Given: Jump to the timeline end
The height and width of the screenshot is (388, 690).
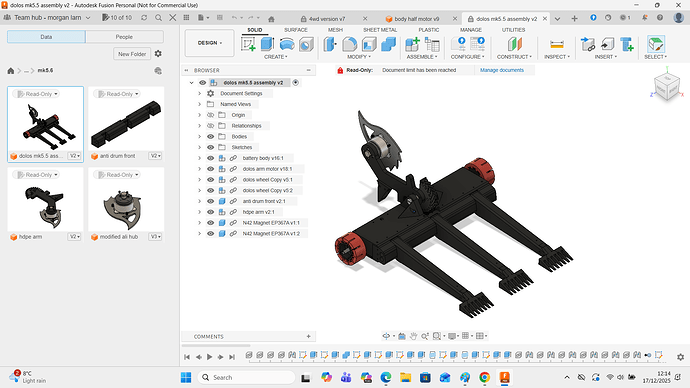Looking at the screenshot, I should pos(232,357).
